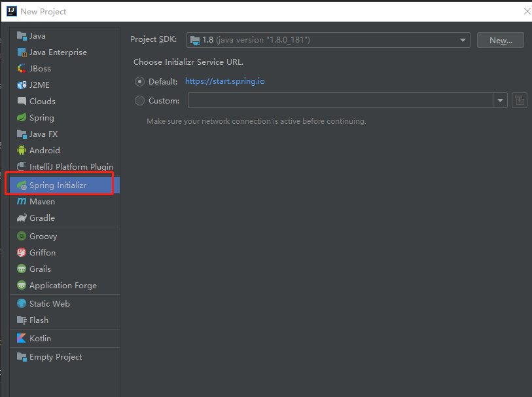Screen dimensions: 532x397
Task: Select the Default service URL radio button
Action: [x=139, y=81]
